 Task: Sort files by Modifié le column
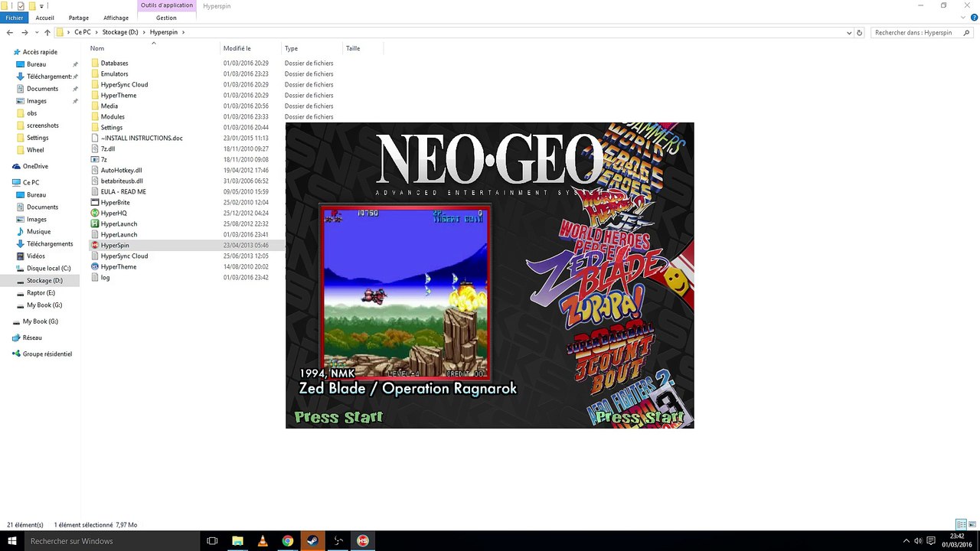click(251, 48)
